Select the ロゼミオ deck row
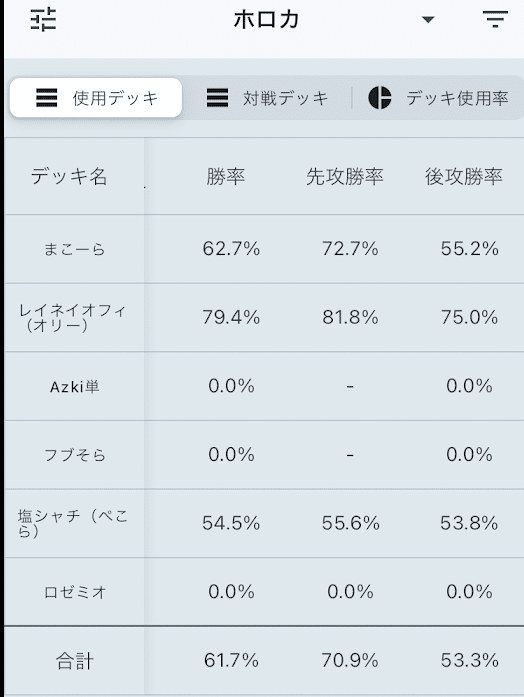The image size is (524, 697). click(264, 592)
